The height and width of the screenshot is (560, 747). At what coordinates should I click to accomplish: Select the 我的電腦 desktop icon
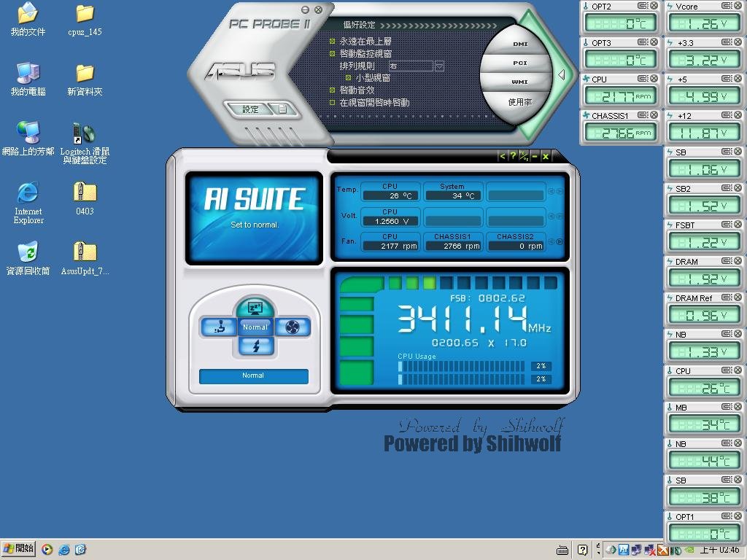click(28, 79)
